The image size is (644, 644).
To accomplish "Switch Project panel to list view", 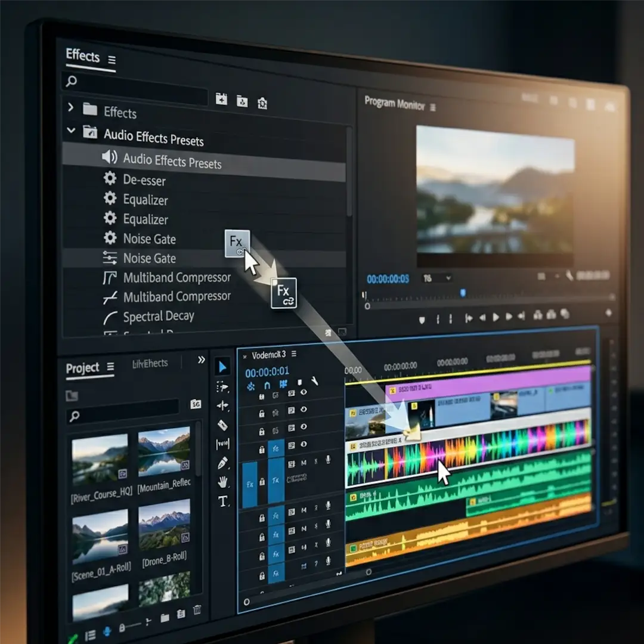I will coord(90,635).
